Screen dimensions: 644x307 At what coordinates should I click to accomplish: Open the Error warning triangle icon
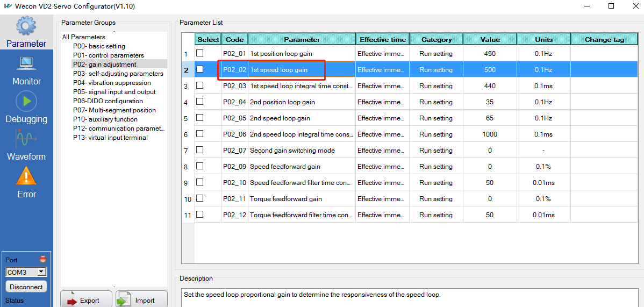[26, 176]
